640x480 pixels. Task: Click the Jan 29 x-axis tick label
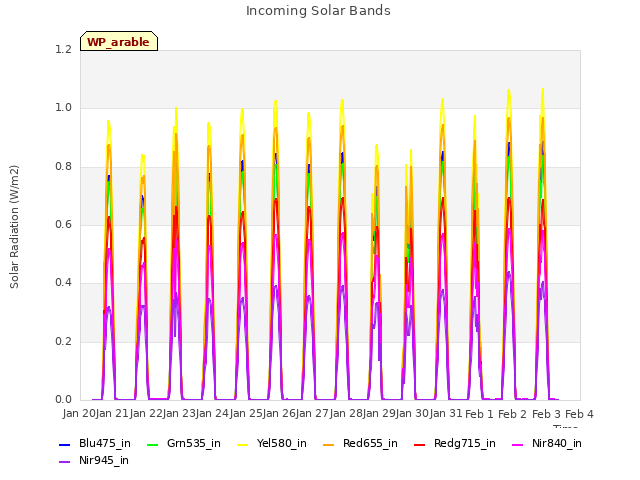380,414
